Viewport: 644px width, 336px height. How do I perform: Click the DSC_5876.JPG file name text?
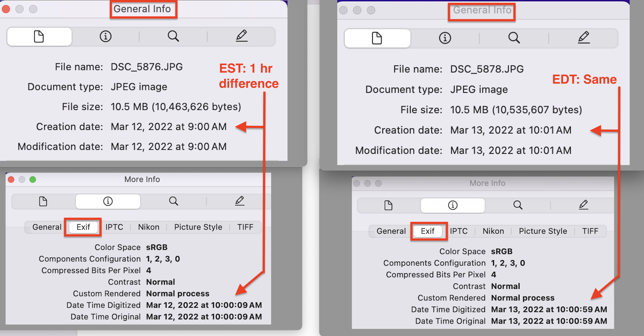[147, 67]
